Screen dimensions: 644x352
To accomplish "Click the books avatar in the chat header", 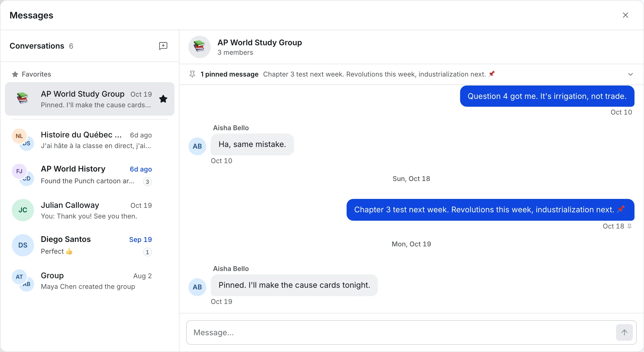I will click(x=200, y=47).
